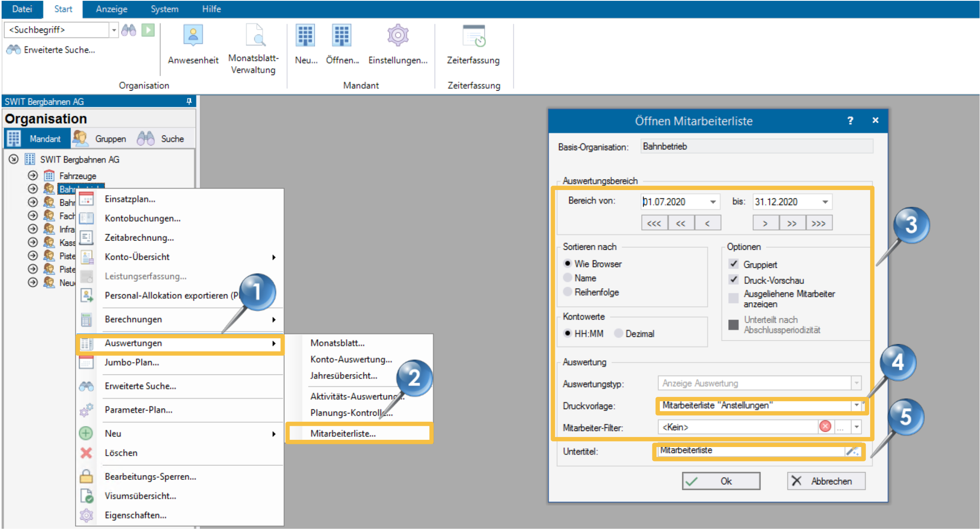
Task: Open the Druckvorlage dropdown
Action: pos(856,405)
